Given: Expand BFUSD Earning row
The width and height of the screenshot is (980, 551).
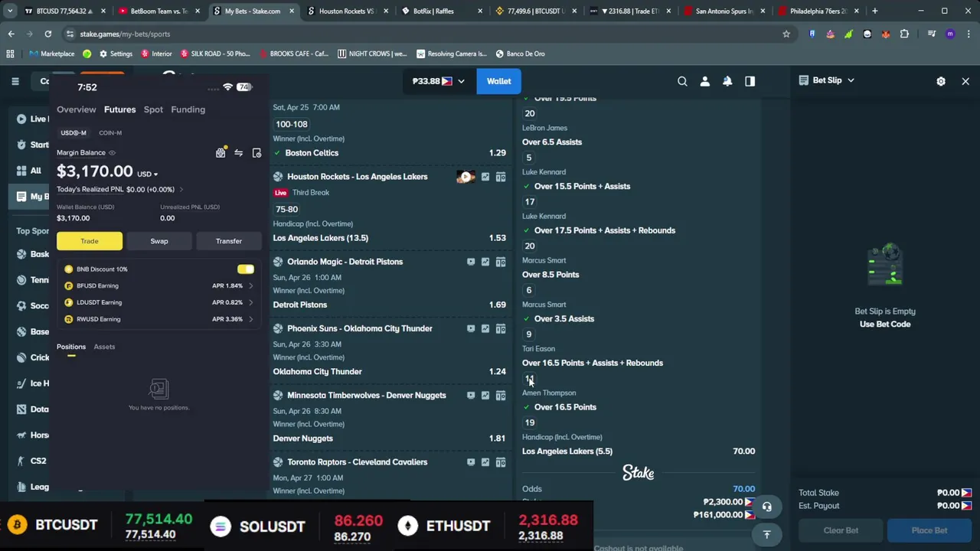Looking at the screenshot, I should tap(159, 285).
